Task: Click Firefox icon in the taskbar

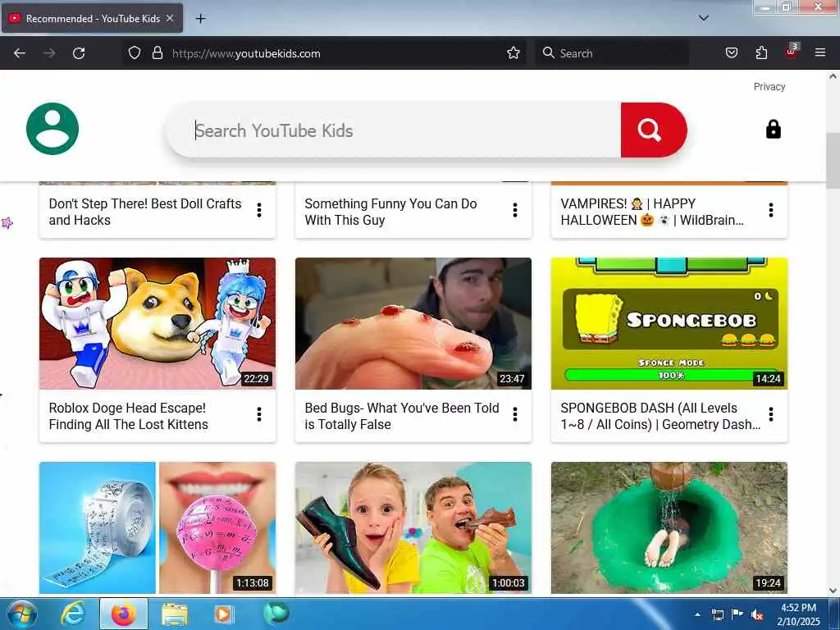Action: [123, 614]
